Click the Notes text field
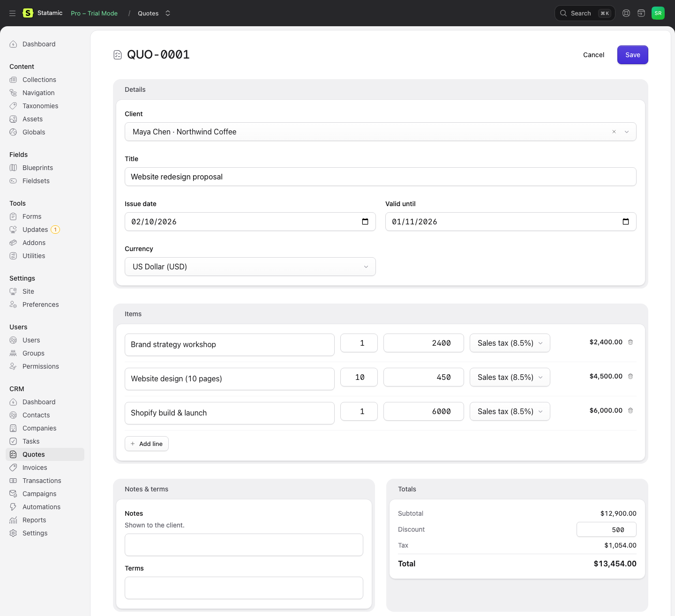Viewport: 675px width, 616px height. pos(244,545)
